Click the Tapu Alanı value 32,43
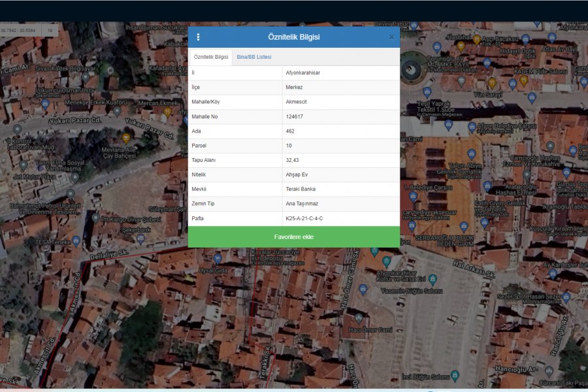Viewport: 588px width, 392px height. point(292,160)
